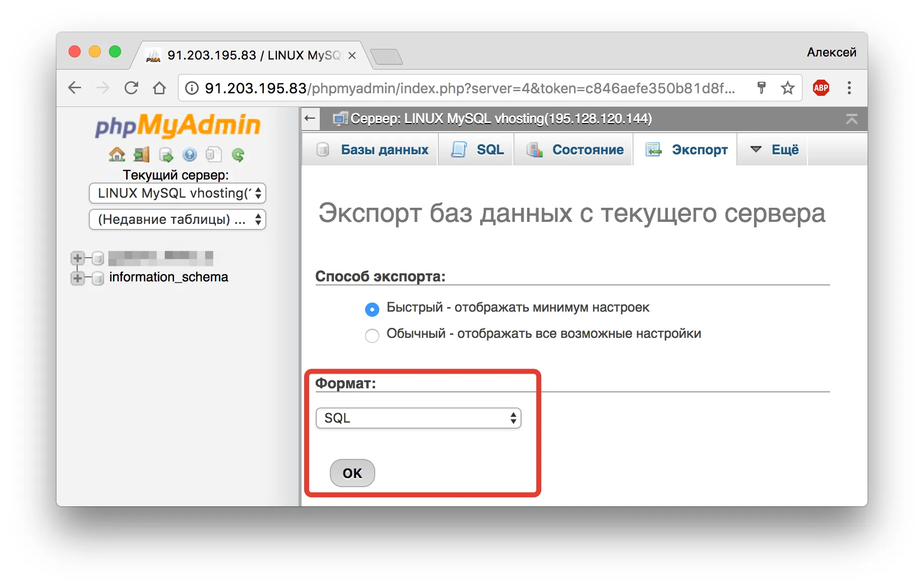
Task: Open the SQL query window icon
Action: click(x=166, y=155)
